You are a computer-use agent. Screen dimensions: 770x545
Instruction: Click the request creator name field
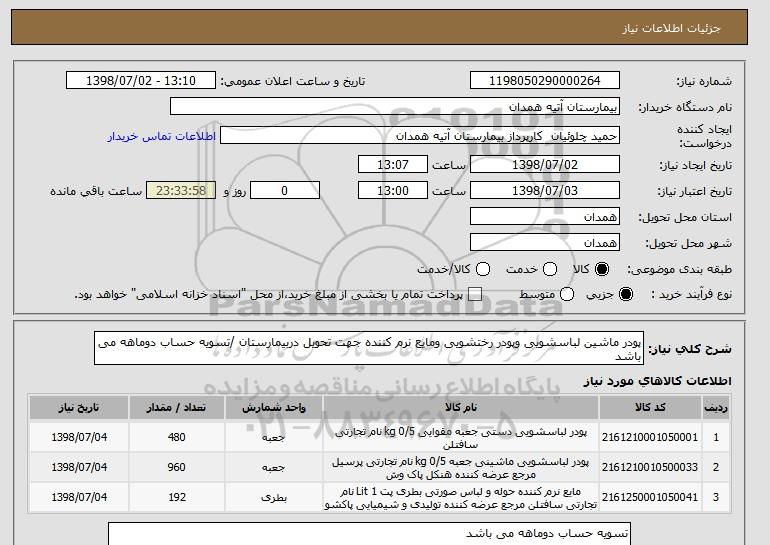[420, 136]
